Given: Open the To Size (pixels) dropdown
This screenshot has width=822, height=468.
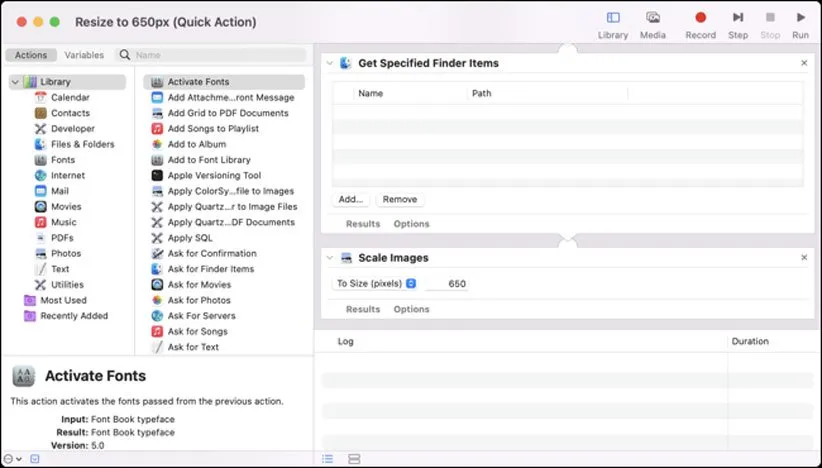Looking at the screenshot, I should coord(376,284).
